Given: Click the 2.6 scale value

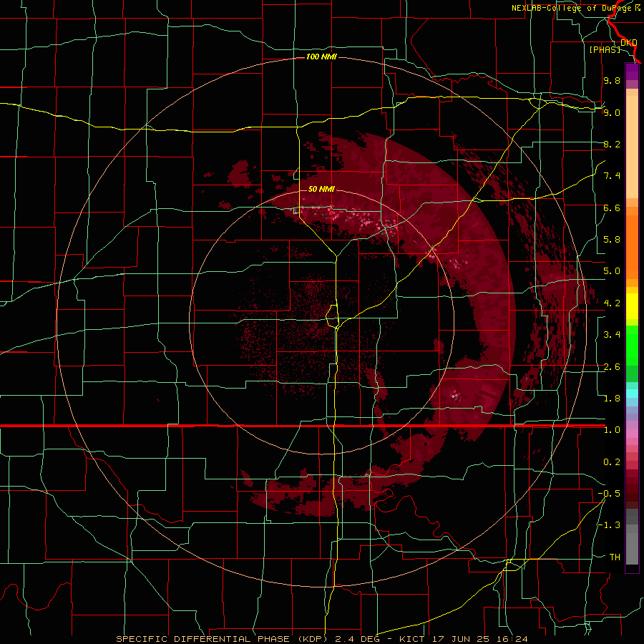Looking at the screenshot, I should [612, 367].
